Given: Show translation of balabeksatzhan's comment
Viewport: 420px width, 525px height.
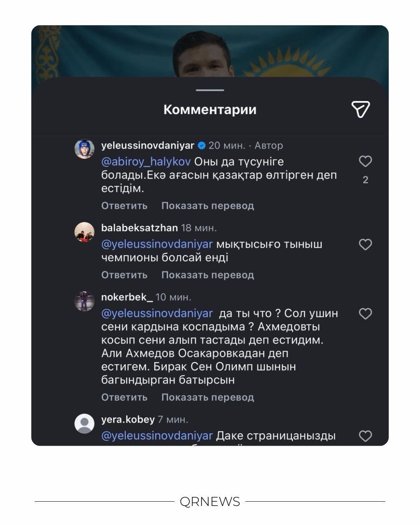Looking at the screenshot, I should click(x=208, y=275).
